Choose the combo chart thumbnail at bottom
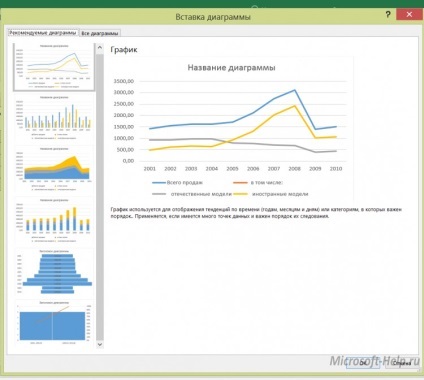Image resolution: width=424 pixels, height=380 pixels. (x=54, y=323)
